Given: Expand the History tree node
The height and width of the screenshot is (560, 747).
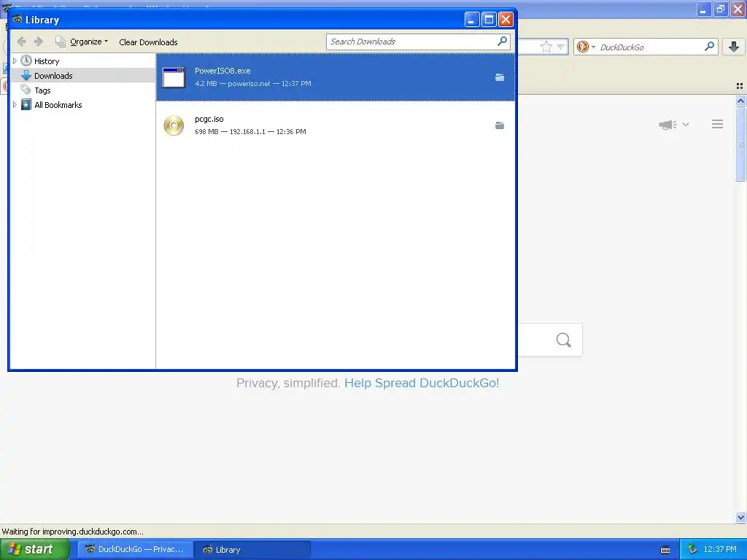Looking at the screenshot, I should click(x=15, y=61).
